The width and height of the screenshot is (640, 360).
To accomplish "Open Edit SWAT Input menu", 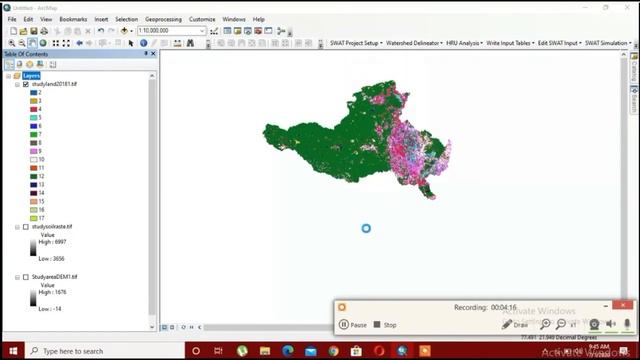I will click(x=560, y=43).
